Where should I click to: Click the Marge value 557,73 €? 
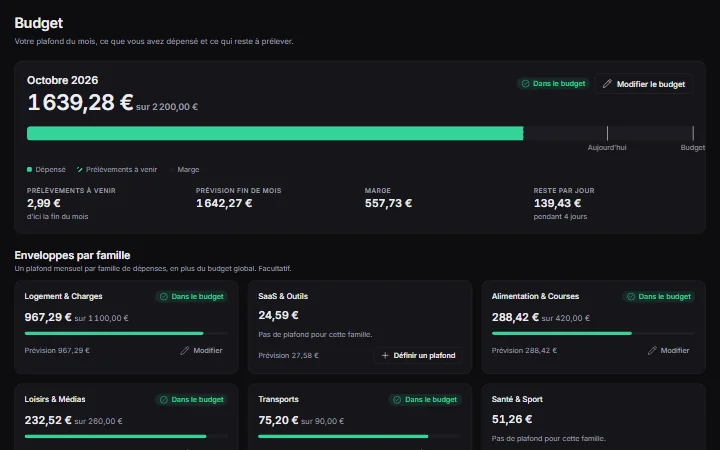point(388,203)
